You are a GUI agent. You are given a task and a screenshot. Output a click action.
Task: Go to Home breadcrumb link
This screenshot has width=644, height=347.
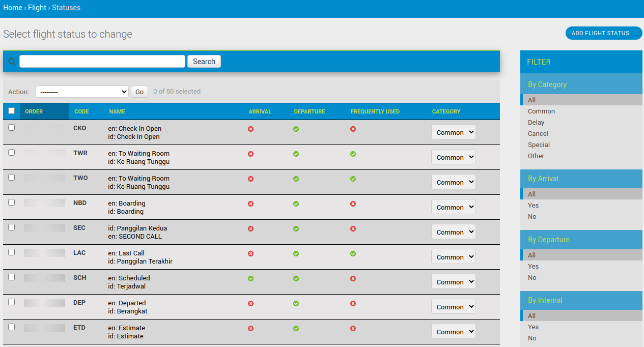click(13, 8)
